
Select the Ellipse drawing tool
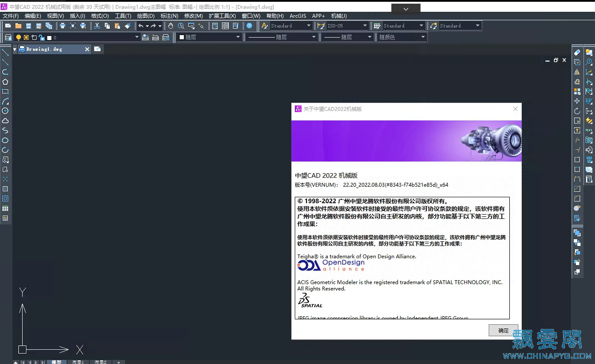click(5, 140)
